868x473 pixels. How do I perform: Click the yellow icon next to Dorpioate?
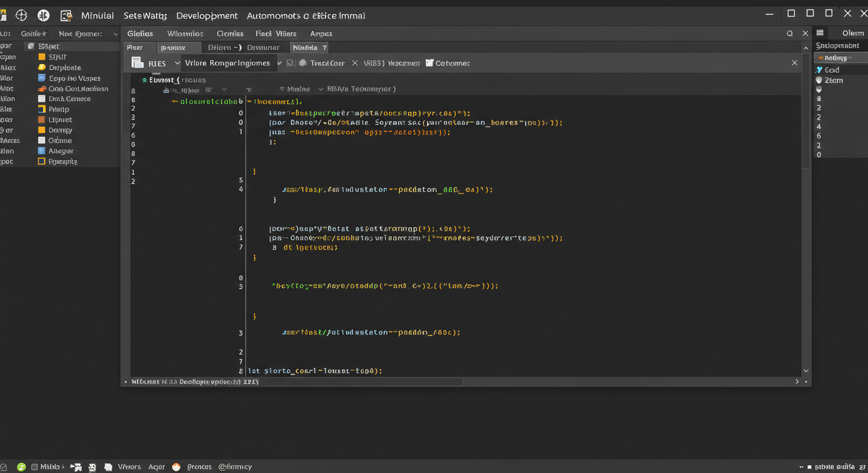(42, 68)
